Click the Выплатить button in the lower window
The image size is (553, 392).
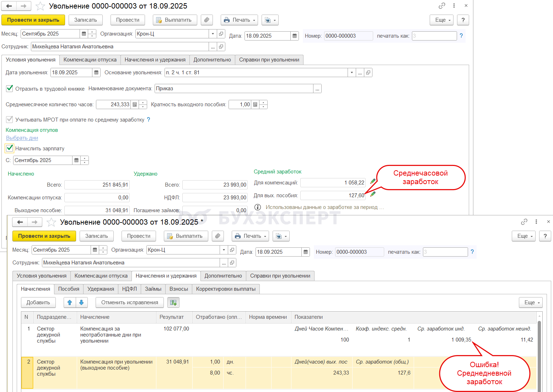(186, 236)
